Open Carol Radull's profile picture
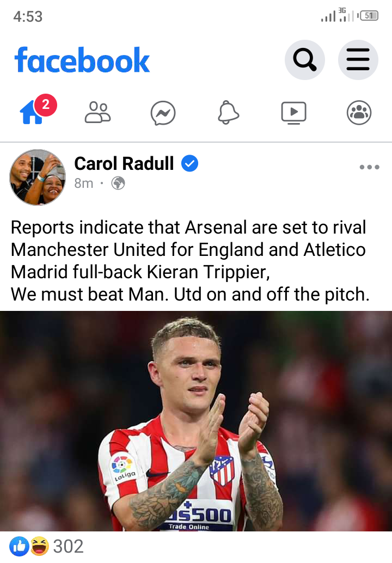 coord(38,178)
